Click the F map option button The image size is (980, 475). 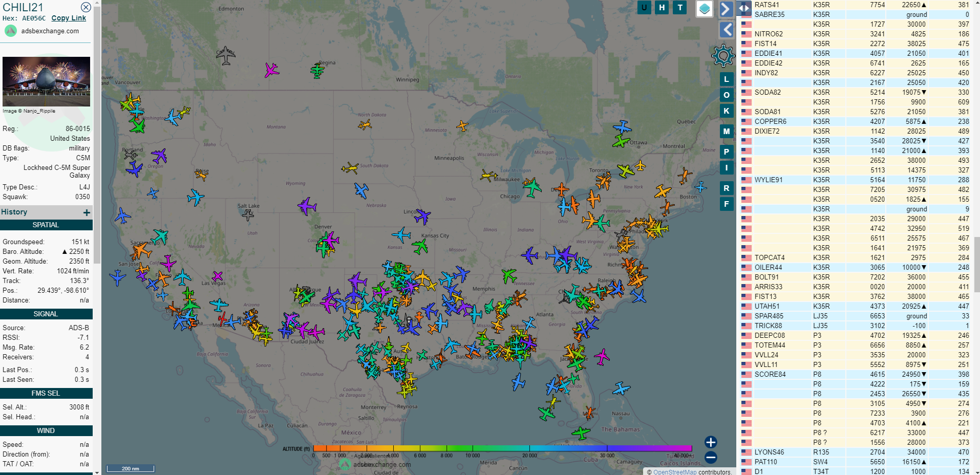[727, 204]
